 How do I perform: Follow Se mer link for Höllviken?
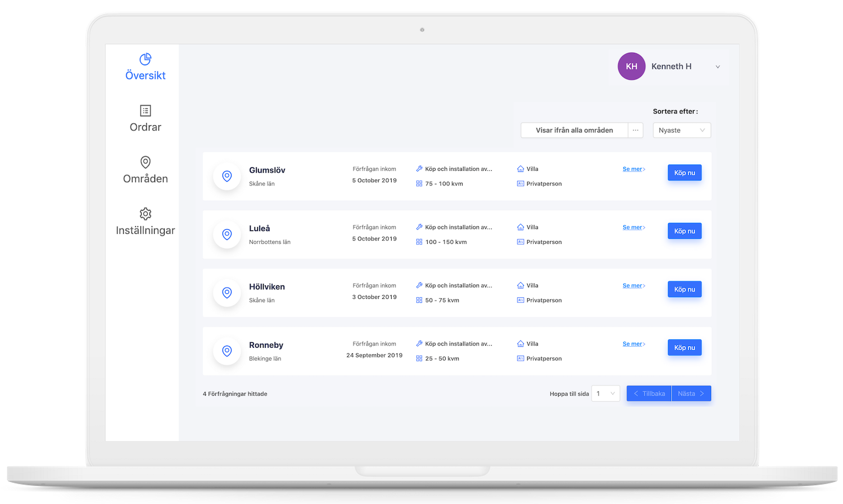coord(633,286)
